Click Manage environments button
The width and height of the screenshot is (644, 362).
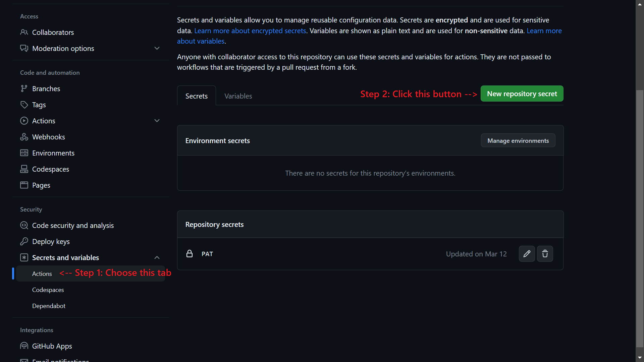(x=518, y=140)
